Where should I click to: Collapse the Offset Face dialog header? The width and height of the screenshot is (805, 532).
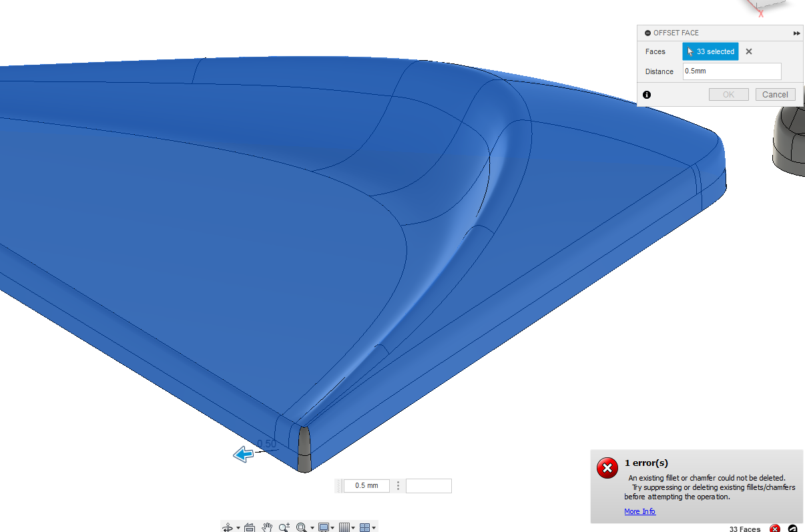click(647, 33)
